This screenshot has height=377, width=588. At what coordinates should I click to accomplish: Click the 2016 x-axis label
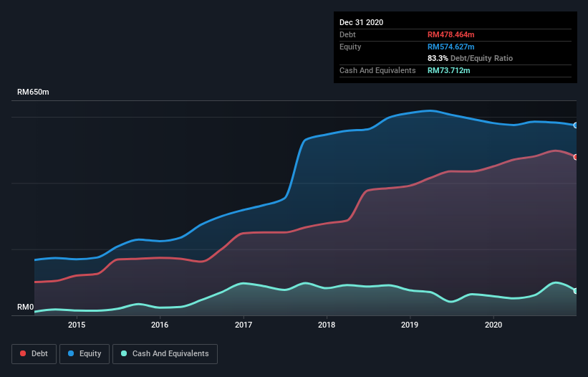[x=160, y=325]
